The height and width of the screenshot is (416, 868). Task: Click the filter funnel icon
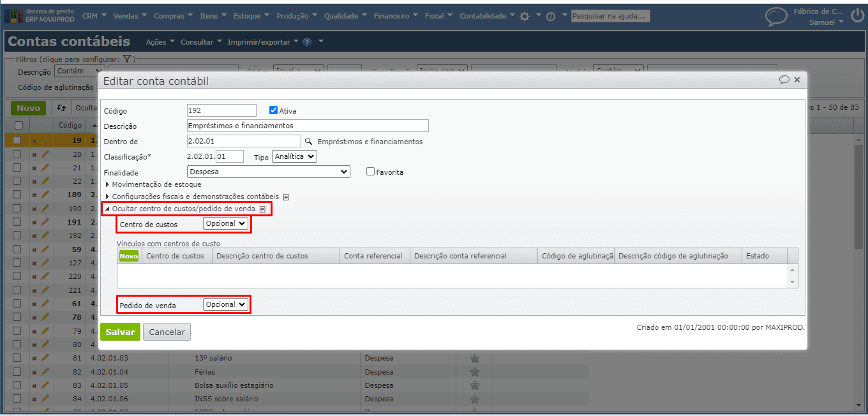(x=126, y=59)
